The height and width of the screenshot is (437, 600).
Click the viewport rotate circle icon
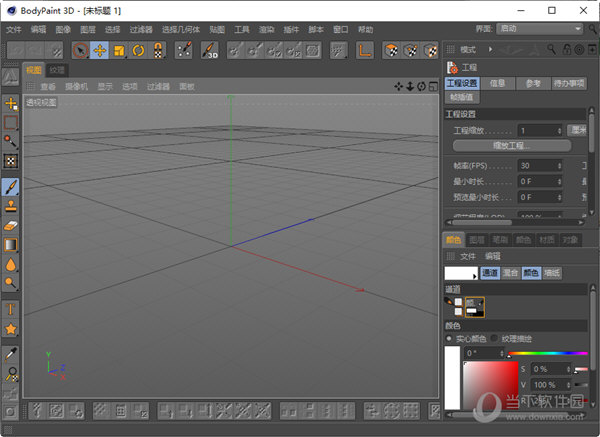pyautogui.click(x=421, y=86)
